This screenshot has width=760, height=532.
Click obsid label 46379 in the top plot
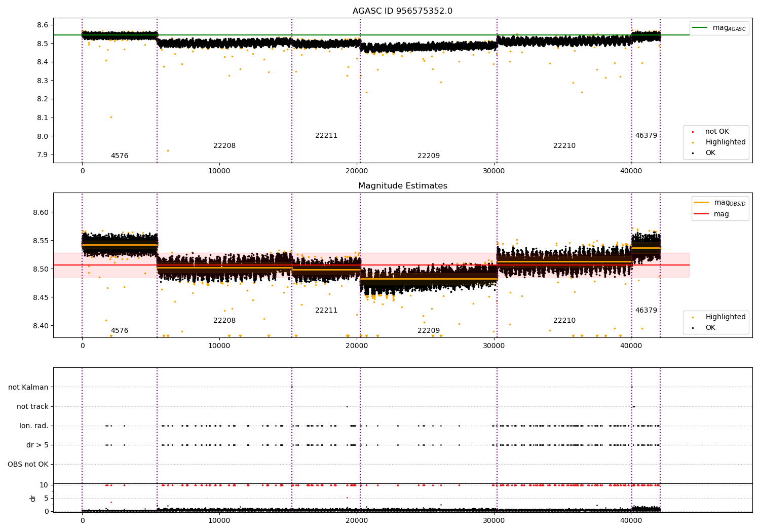pos(646,136)
